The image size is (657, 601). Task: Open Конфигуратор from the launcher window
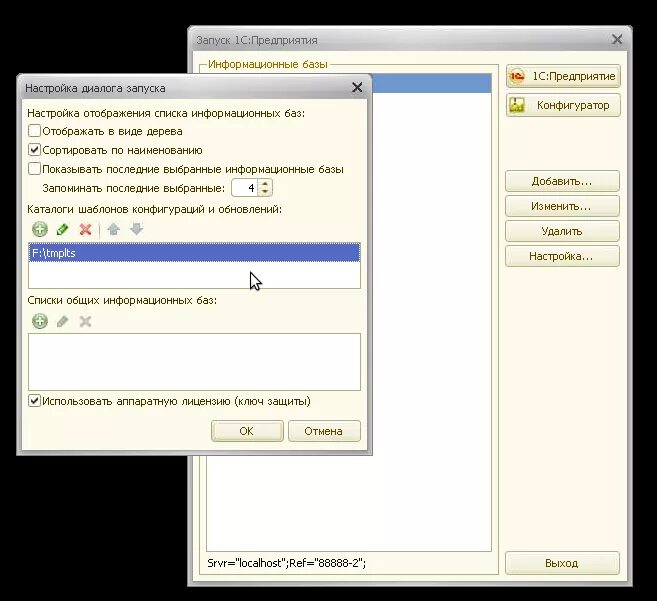coord(563,105)
